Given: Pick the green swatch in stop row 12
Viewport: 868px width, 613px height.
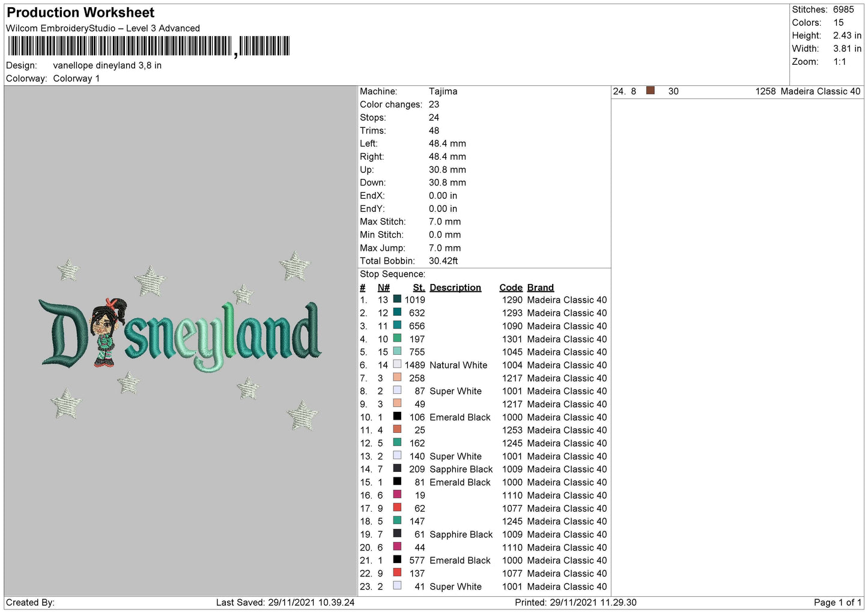Looking at the screenshot, I should pos(397,442).
